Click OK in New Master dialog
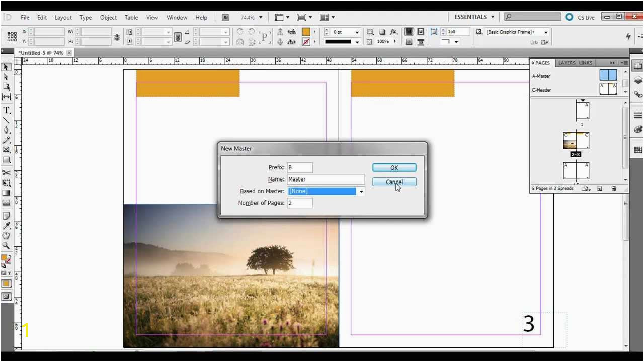Image resolution: width=644 pixels, height=362 pixels. pos(394,168)
